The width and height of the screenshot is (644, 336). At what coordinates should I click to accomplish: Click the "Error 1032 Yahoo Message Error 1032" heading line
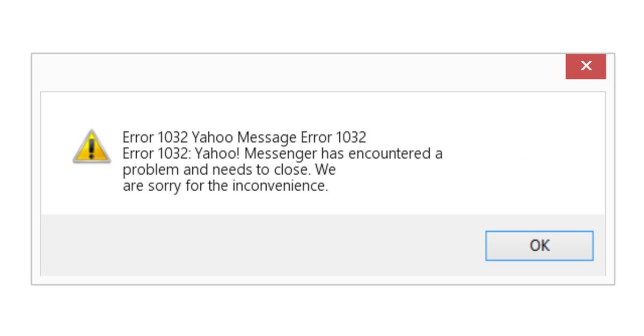click(x=244, y=138)
